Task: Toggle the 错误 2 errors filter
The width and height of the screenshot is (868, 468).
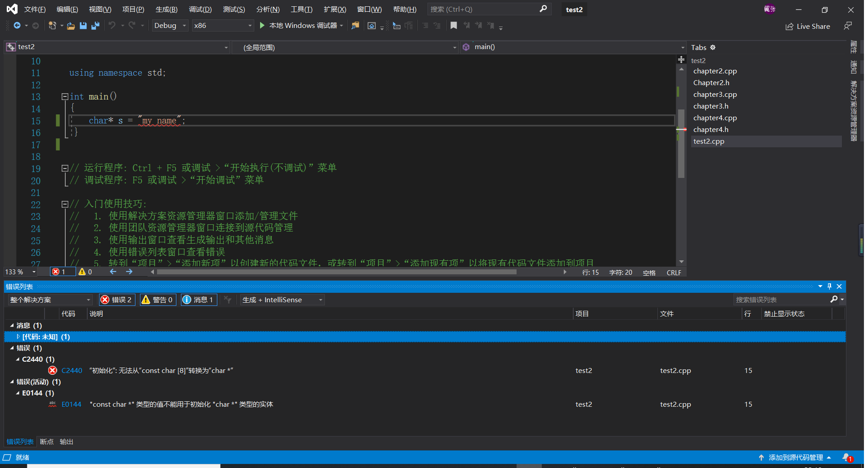Action: click(117, 300)
